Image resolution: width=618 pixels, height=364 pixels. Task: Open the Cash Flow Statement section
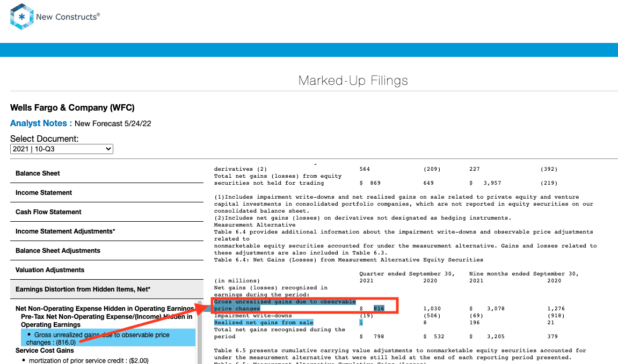pyautogui.click(x=107, y=212)
